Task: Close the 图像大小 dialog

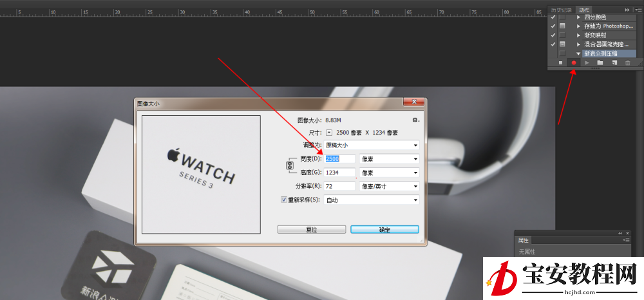Action: coord(413,102)
